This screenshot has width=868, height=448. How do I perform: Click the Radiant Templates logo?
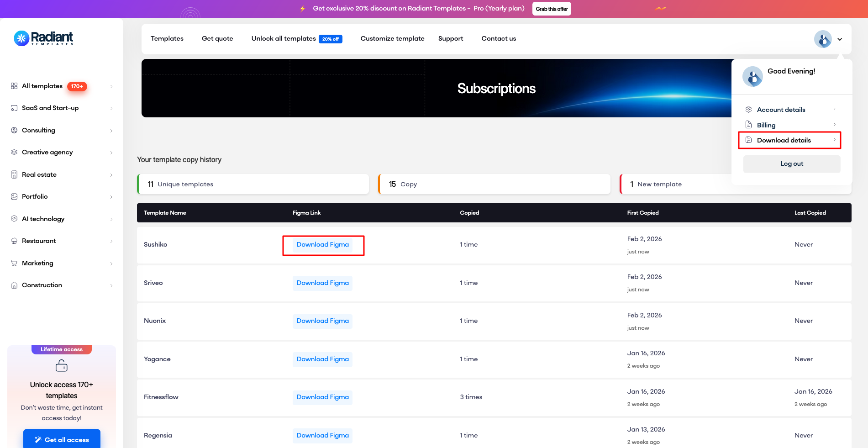coord(44,38)
